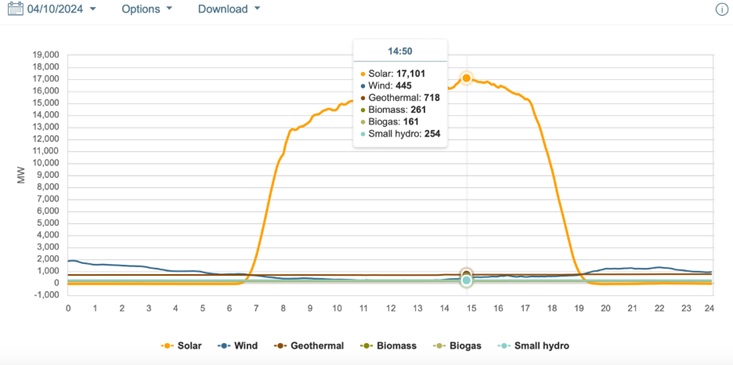Expand the 04/10/2024 date dropdown arrow

tap(93, 9)
